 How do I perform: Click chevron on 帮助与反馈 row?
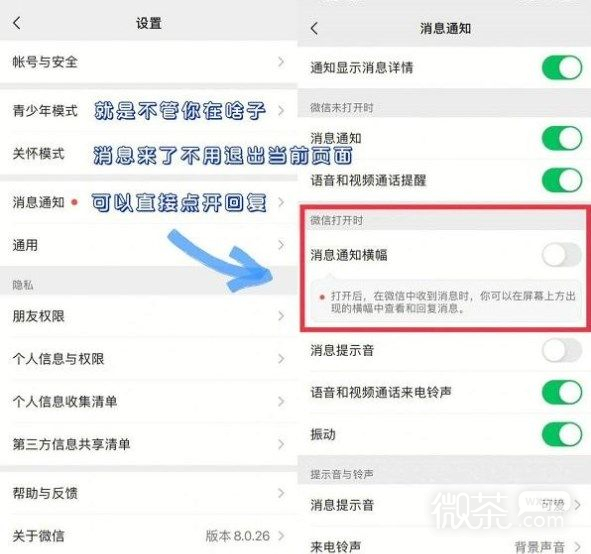281,493
